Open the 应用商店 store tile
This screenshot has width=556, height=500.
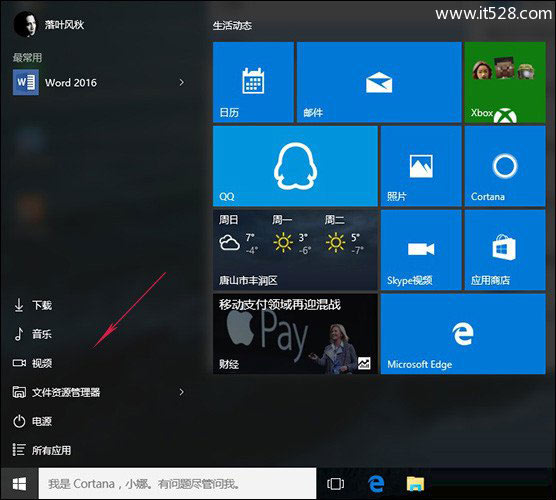505,250
